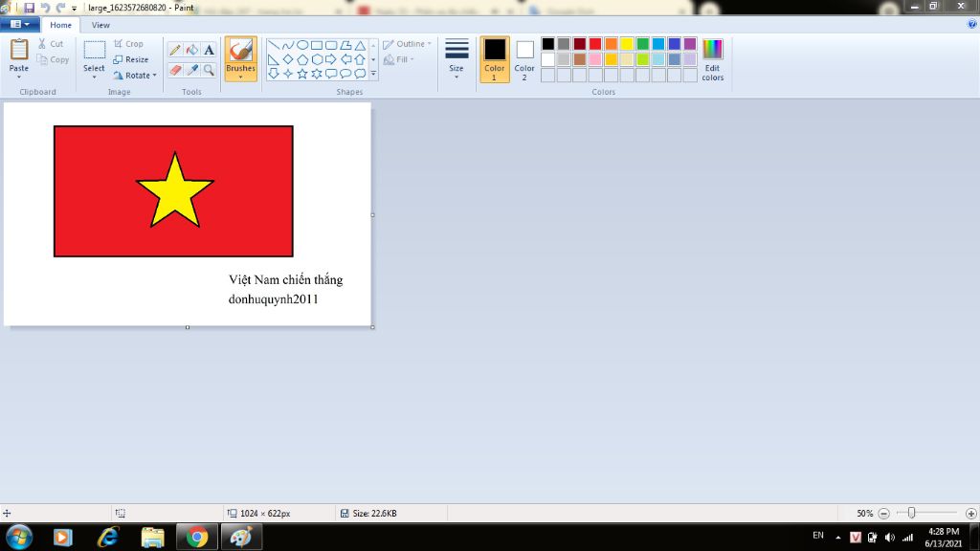Image resolution: width=980 pixels, height=551 pixels.
Task: Open Google Chrome from taskbar
Action: click(197, 538)
